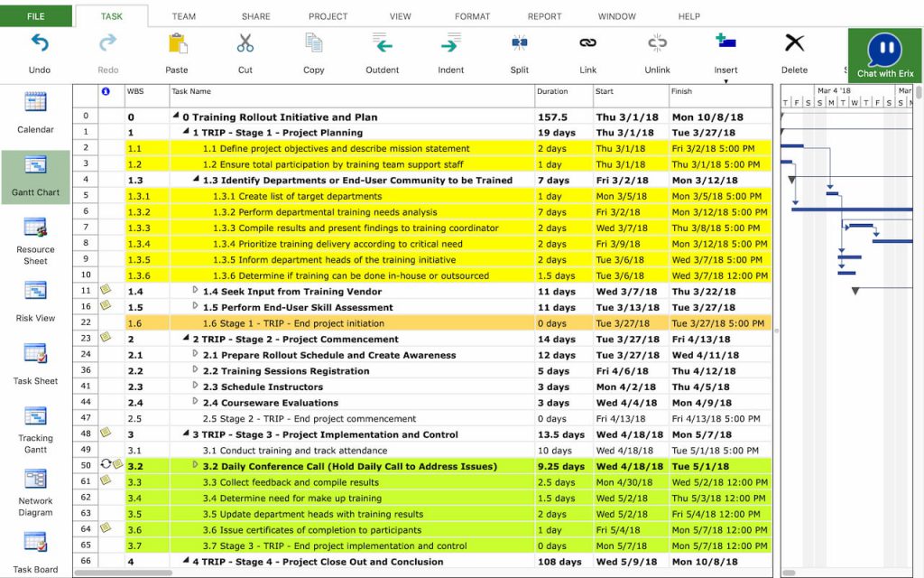
Task: Open the PROJECT menu
Action: click(x=328, y=15)
